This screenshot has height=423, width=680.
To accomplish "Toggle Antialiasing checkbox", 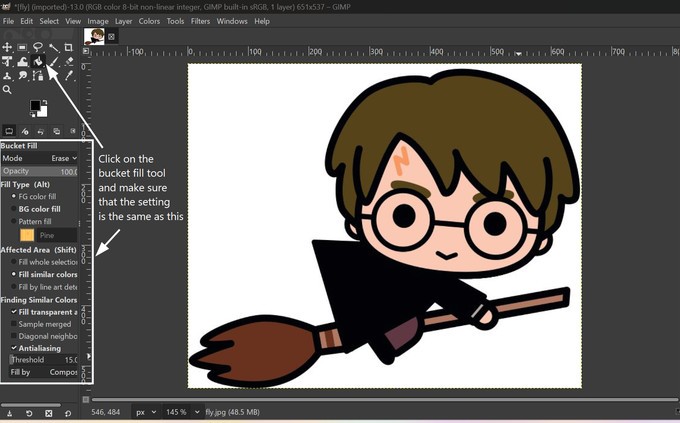I will pos(36,348).
